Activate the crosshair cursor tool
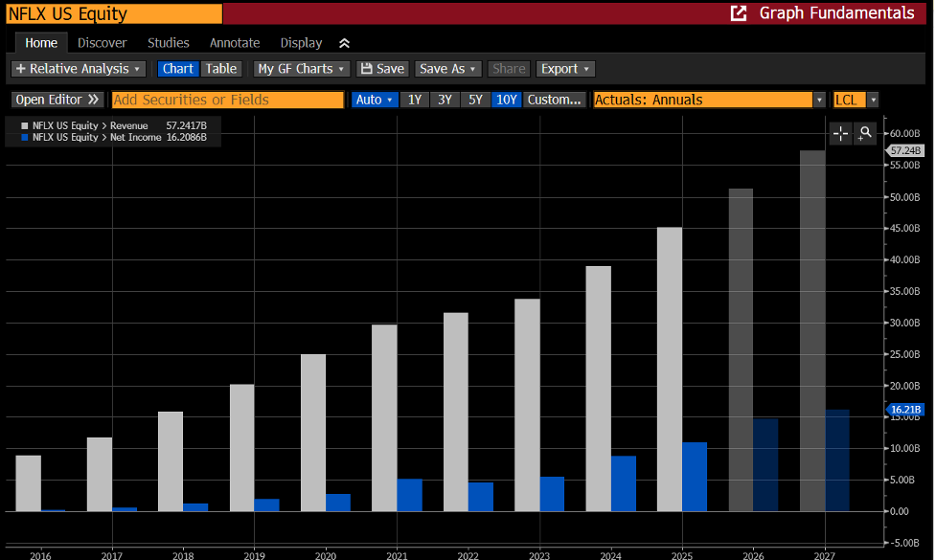 point(840,134)
